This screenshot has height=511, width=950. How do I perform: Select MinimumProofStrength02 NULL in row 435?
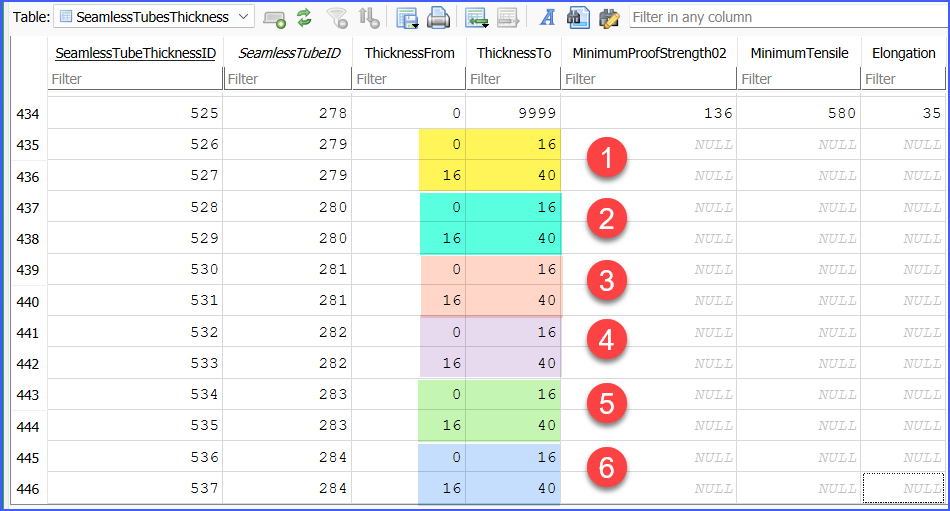(x=649, y=145)
